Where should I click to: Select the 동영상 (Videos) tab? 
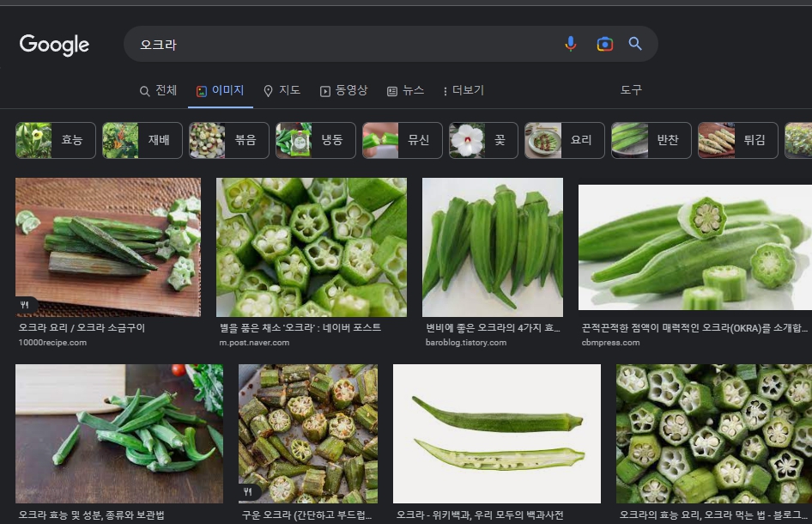[343, 90]
